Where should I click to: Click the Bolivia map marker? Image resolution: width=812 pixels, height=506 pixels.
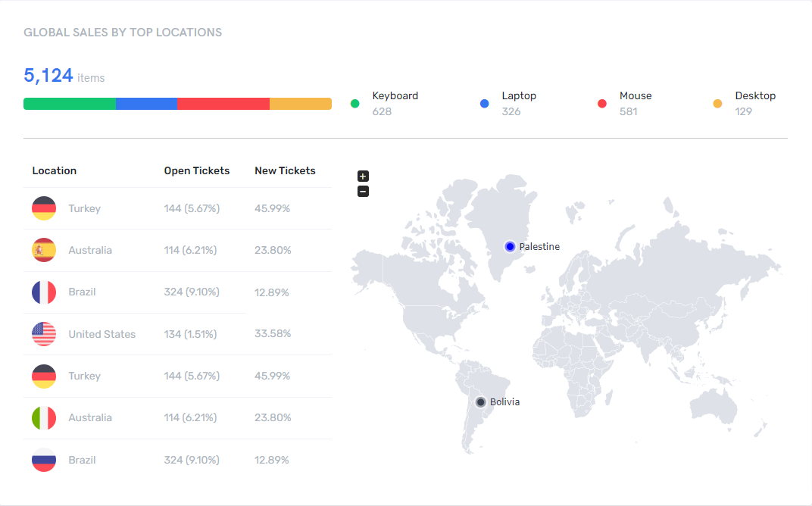[x=480, y=402]
